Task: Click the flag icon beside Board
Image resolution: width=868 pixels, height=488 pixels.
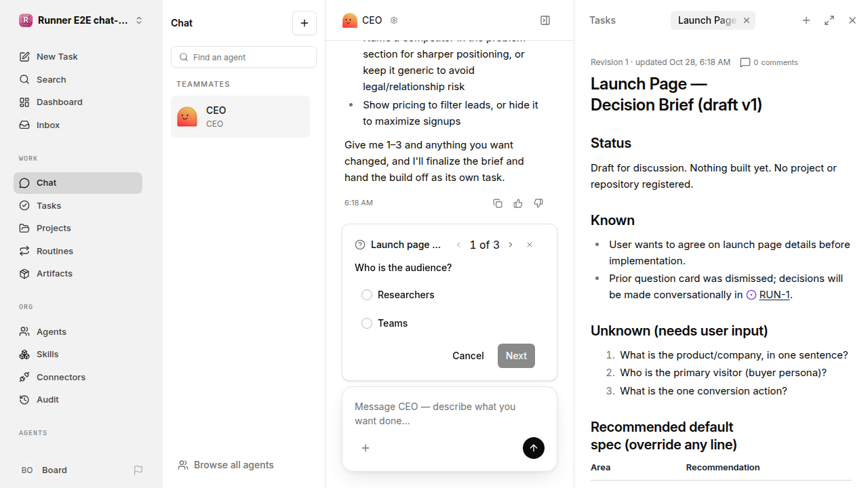Action: coord(138,470)
